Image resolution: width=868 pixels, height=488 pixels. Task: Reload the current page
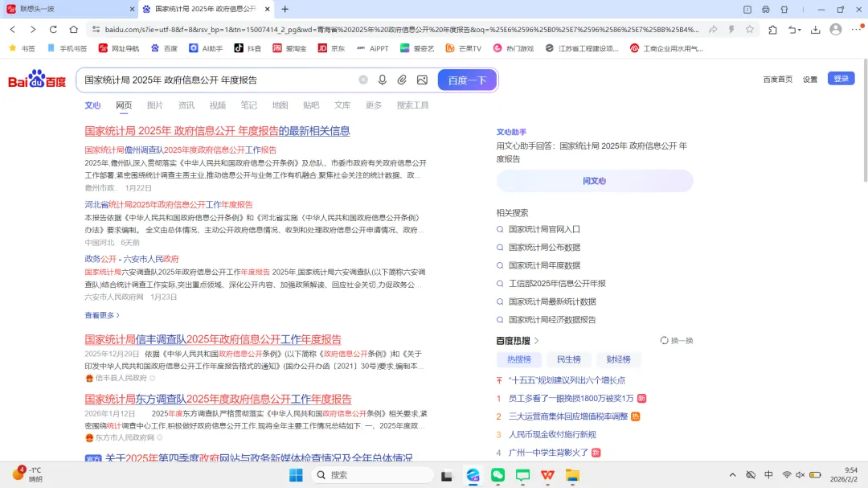[x=53, y=30]
